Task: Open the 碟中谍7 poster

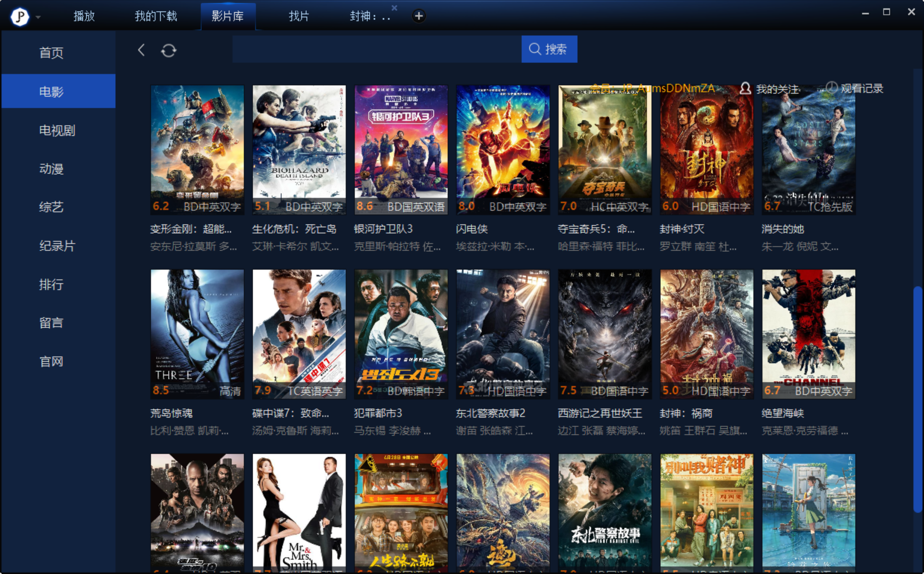Action: [x=299, y=334]
